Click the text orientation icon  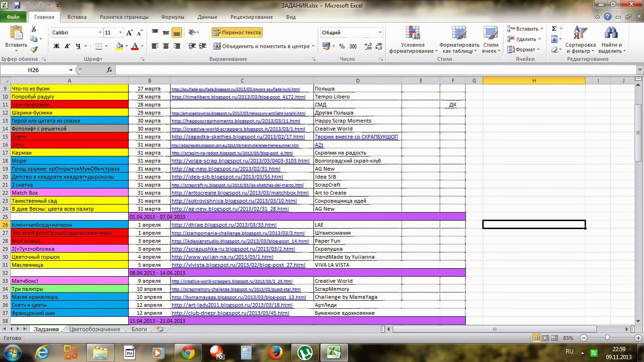(192, 33)
